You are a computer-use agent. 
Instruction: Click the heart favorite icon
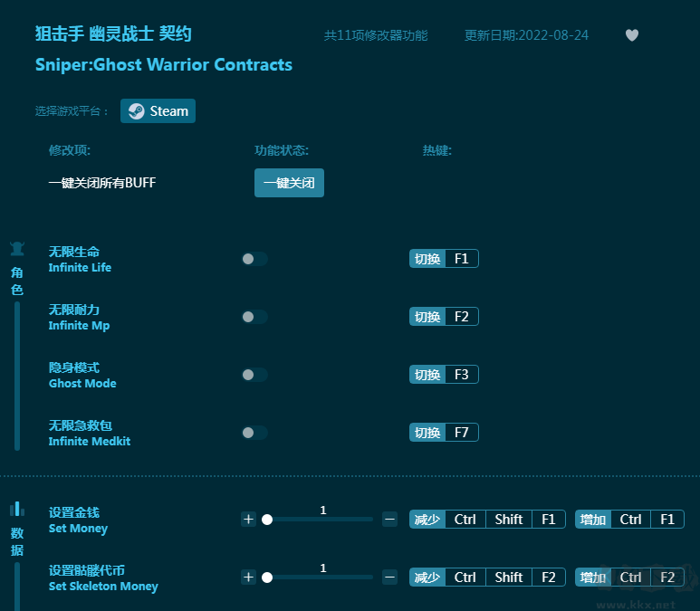pos(632,34)
